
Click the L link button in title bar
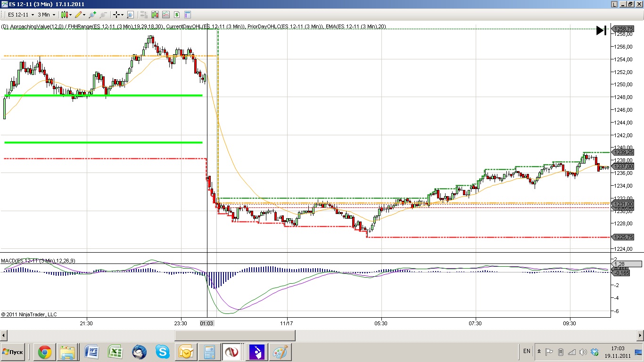[614, 4]
